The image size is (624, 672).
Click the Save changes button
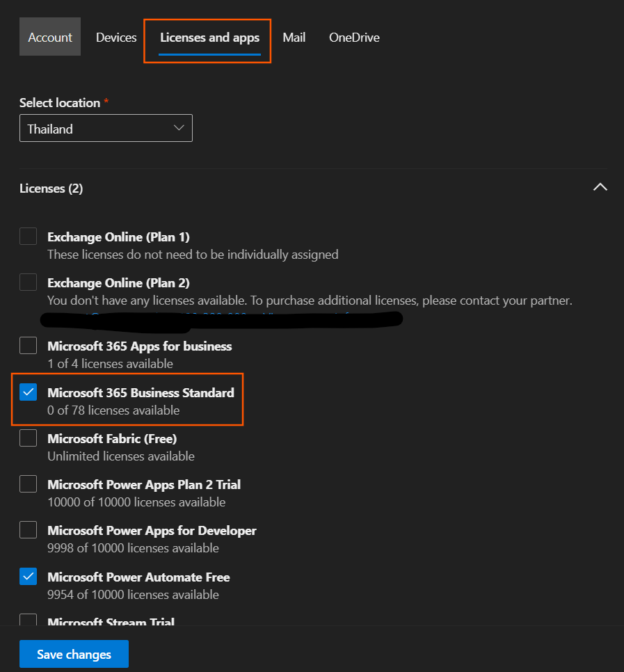click(74, 654)
